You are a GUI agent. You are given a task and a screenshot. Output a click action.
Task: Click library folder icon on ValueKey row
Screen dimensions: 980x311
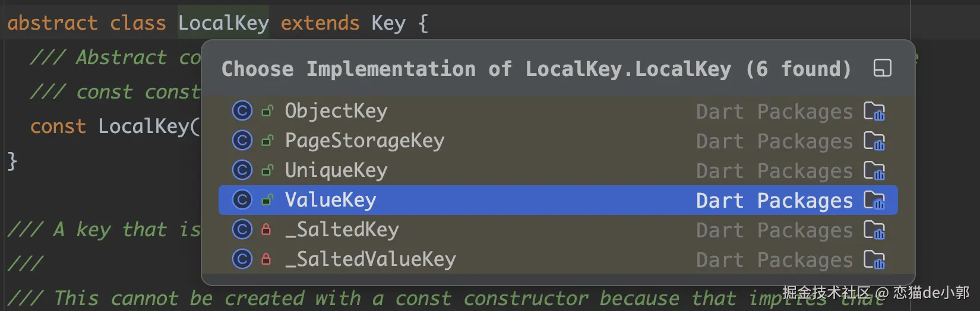(874, 201)
